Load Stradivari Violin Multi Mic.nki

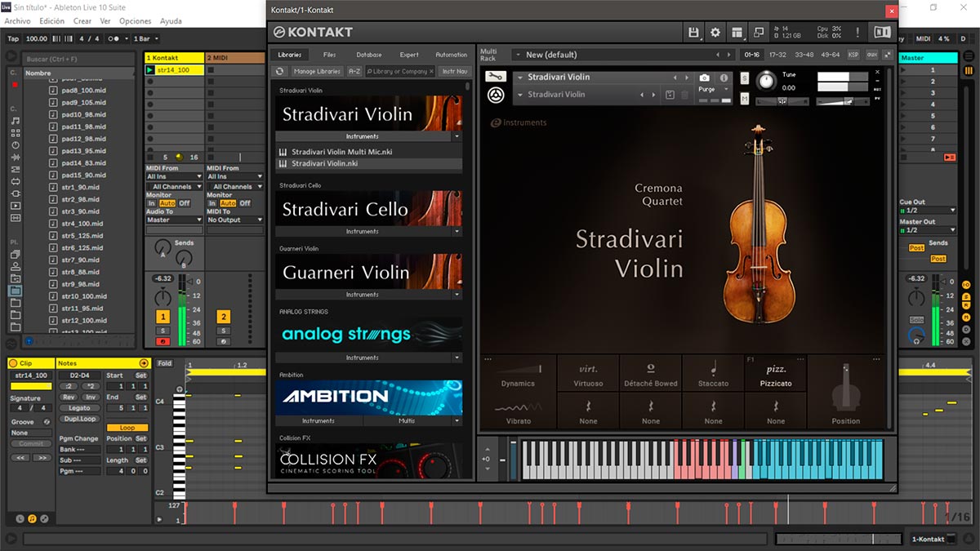click(x=368, y=152)
